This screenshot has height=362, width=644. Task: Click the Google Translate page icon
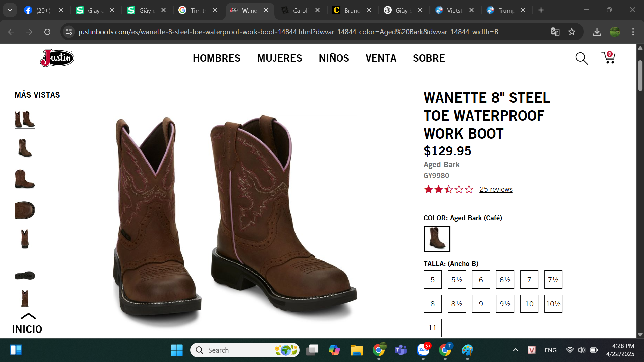(555, 32)
